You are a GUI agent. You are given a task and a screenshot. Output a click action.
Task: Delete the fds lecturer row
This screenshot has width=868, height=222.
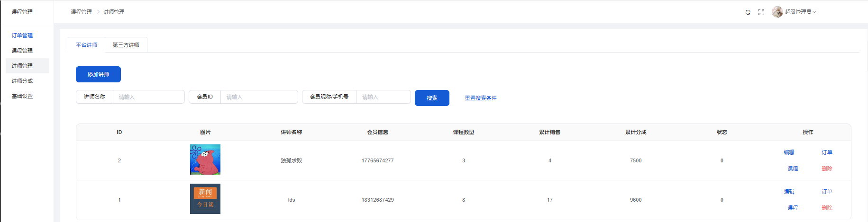point(827,208)
